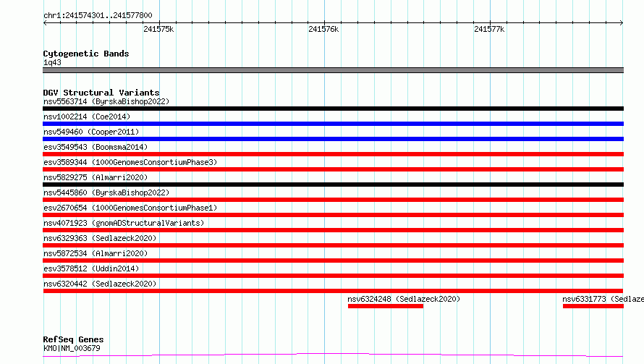Open the RefSeq Genes track title
Image resolution: width=644 pixels, height=364 pixels.
[73, 339]
